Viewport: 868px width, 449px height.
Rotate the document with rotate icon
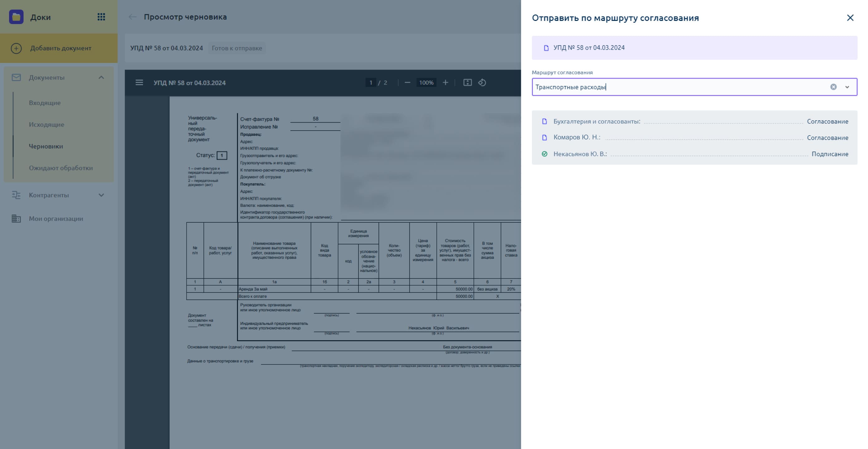pyautogui.click(x=482, y=83)
